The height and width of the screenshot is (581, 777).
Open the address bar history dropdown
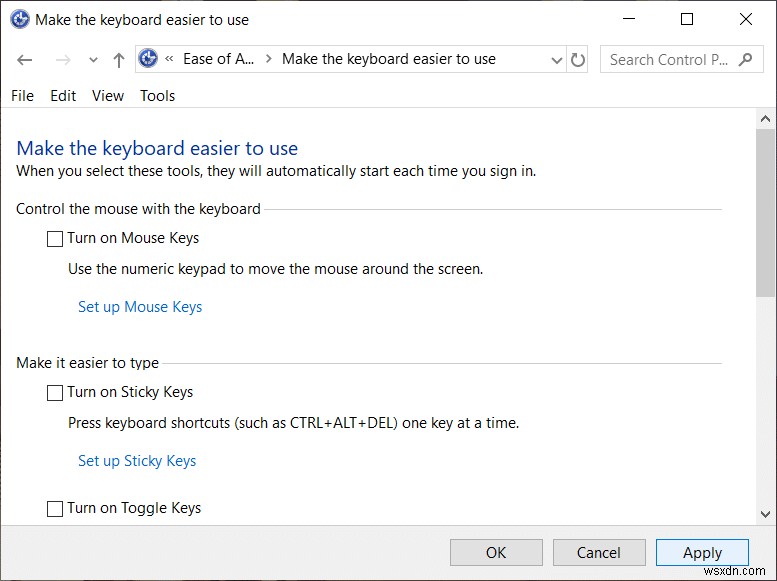pos(557,60)
